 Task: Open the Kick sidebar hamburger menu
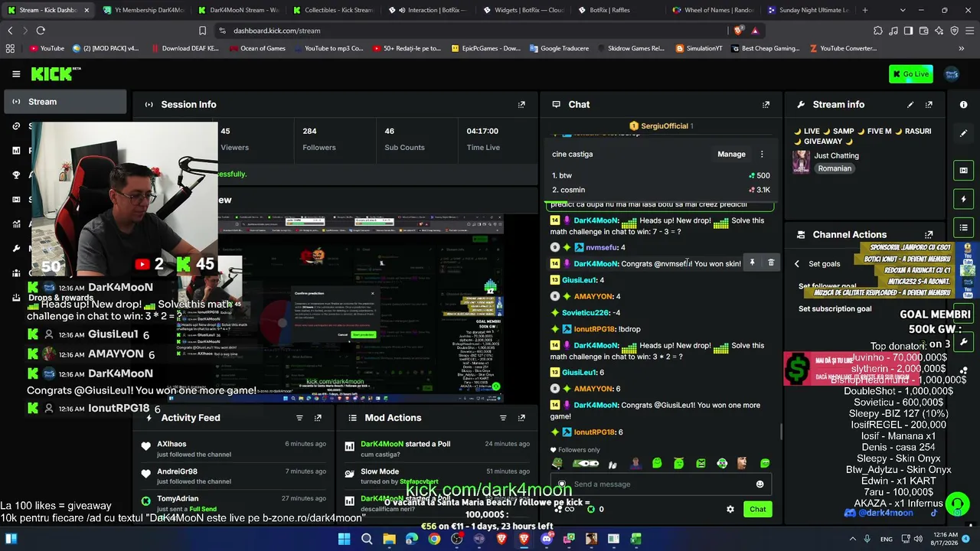click(16, 74)
